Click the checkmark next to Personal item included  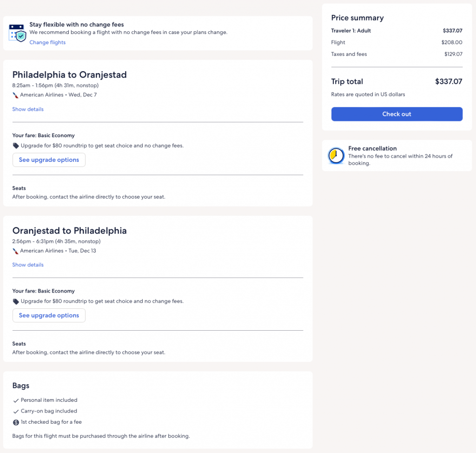point(16,400)
